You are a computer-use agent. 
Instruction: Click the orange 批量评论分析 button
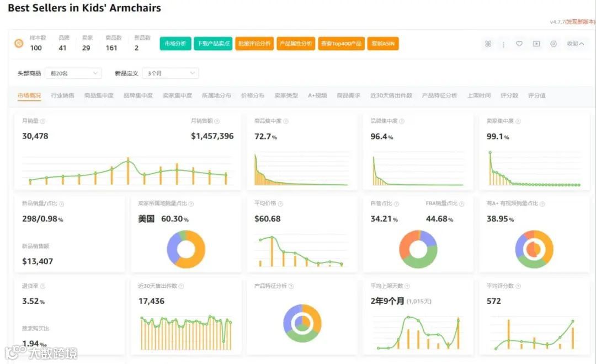coord(254,44)
